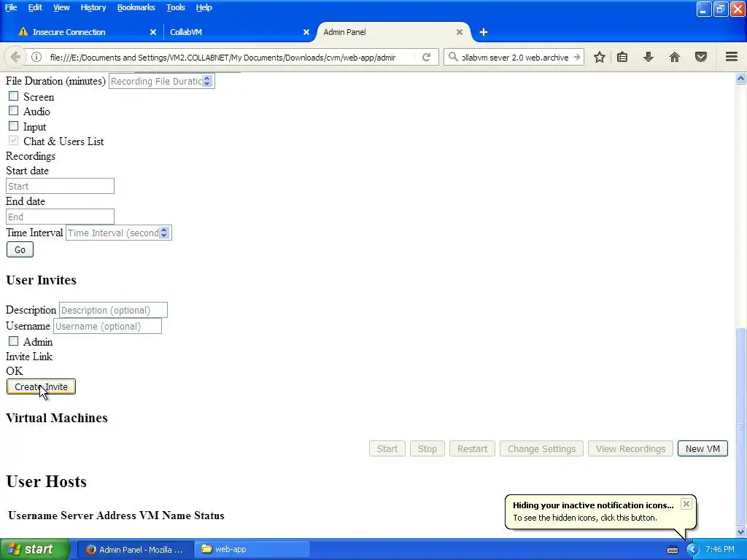Close the Admin Panel tab

(460, 32)
